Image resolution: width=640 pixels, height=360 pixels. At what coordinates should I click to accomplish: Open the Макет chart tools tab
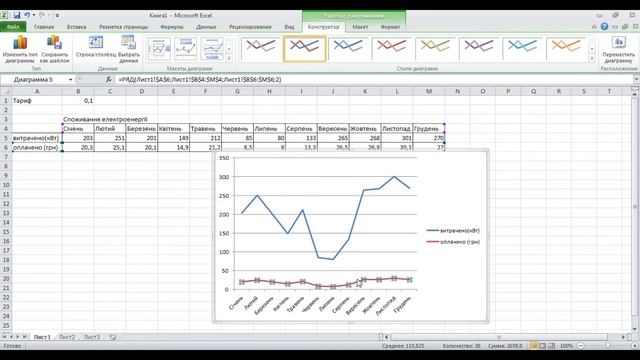pyautogui.click(x=360, y=27)
